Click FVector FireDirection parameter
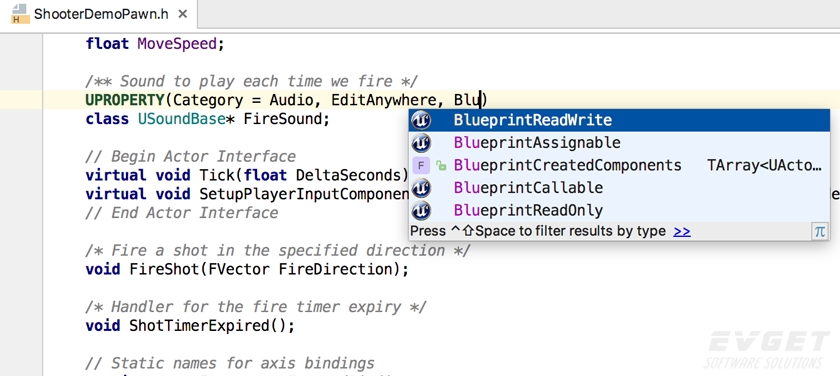Screen dimensions: 840x376 pyautogui.click(x=300, y=269)
